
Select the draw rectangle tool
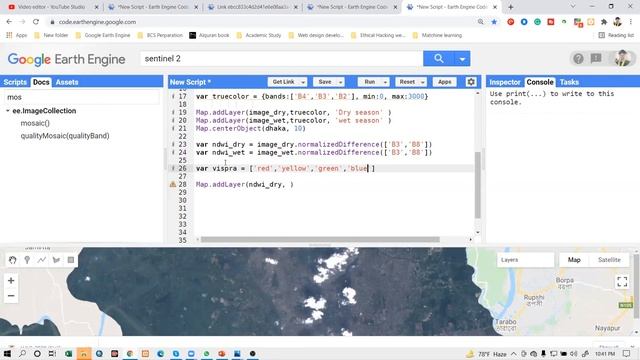click(71, 260)
